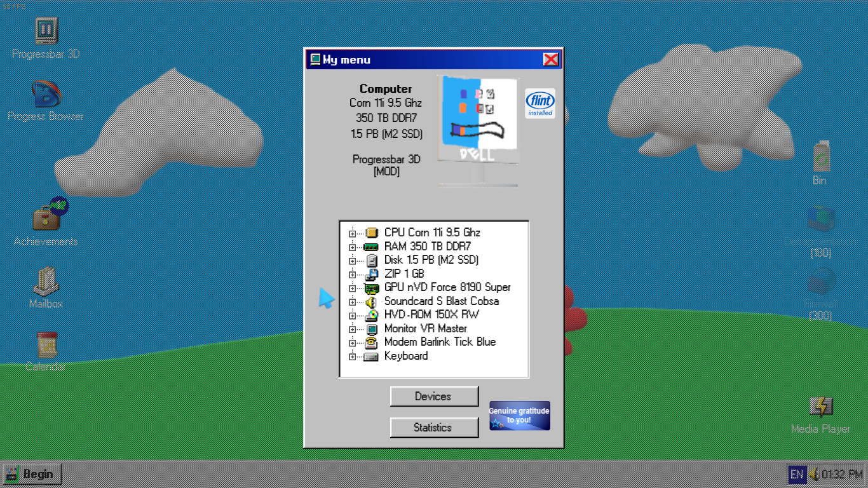Open the Statistics view

click(x=434, y=427)
